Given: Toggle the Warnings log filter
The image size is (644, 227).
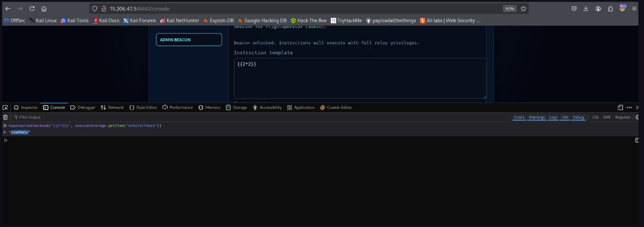Looking at the screenshot, I should pyautogui.click(x=537, y=117).
